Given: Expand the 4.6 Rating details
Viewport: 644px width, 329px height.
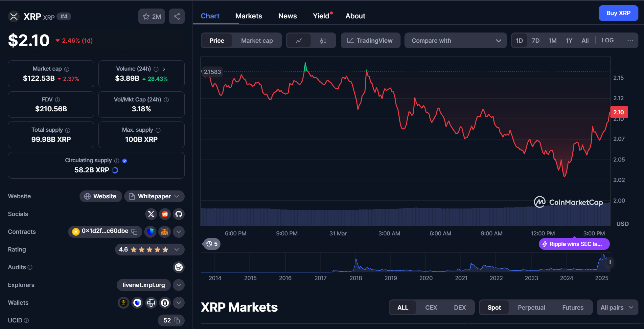Looking at the screenshot, I should click(149, 250).
